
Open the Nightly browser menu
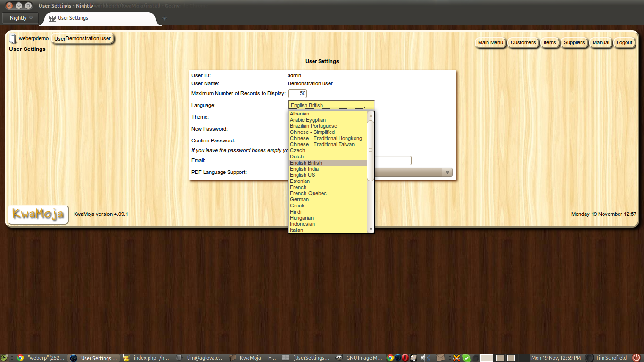tap(20, 18)
